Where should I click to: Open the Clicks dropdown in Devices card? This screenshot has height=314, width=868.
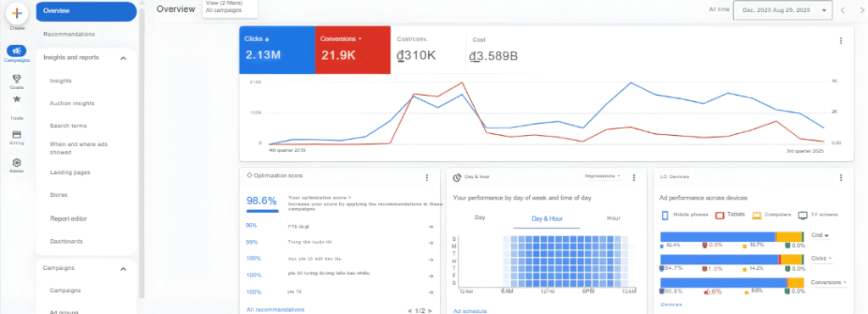click(821, 259)
